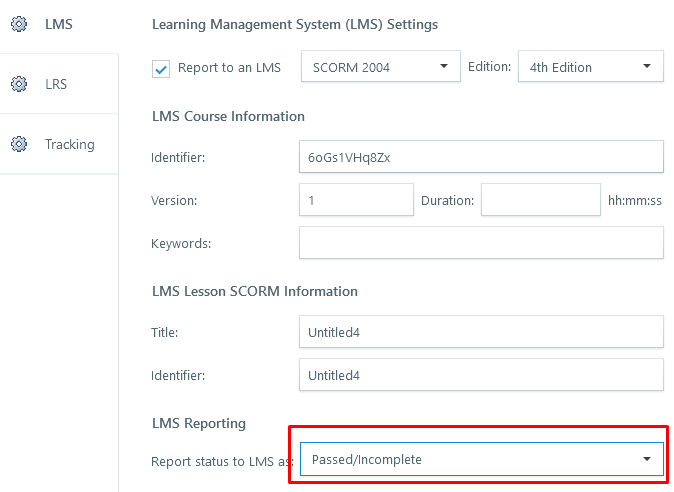Click the Duration input field
Image resolution: width=674 pixels, height=492 pixels.
coord(540,200)
